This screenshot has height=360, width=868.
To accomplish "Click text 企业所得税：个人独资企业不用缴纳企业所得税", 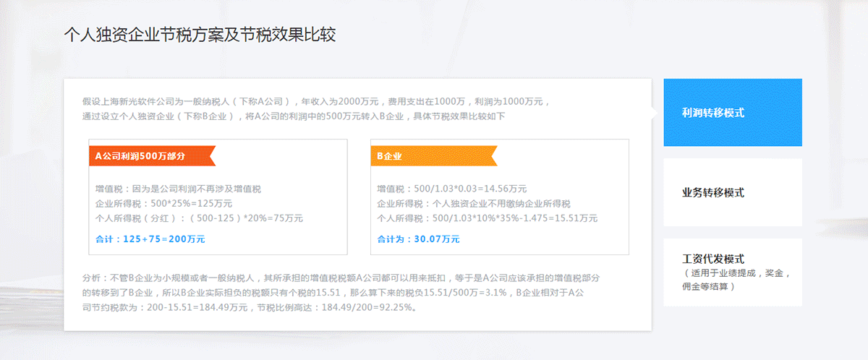I will tap(474, 203).
